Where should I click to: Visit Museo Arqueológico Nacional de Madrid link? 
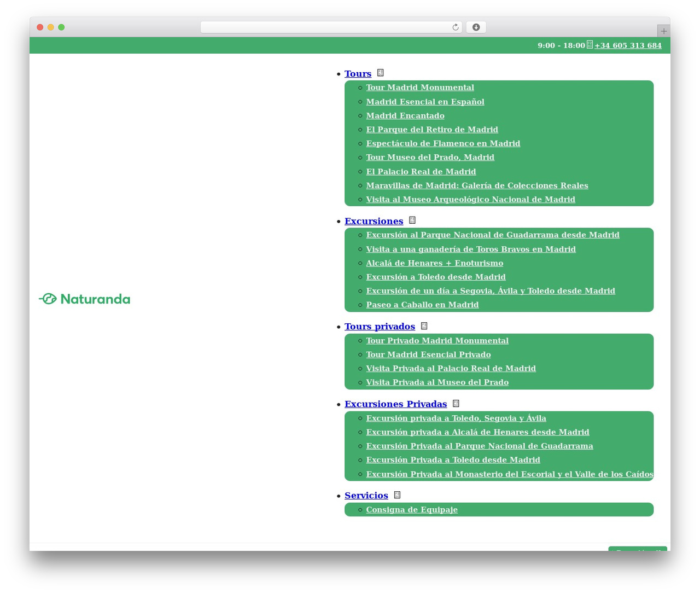[470, 200]
